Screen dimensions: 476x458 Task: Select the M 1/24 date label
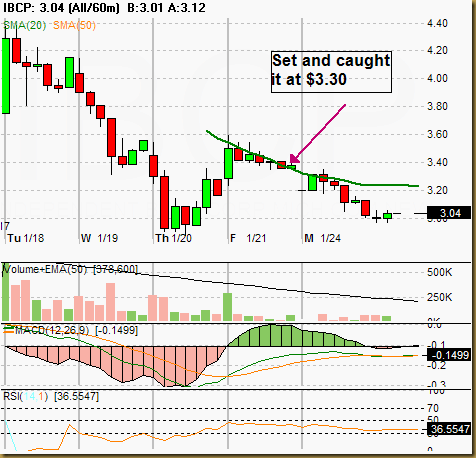tap(323, 238)
